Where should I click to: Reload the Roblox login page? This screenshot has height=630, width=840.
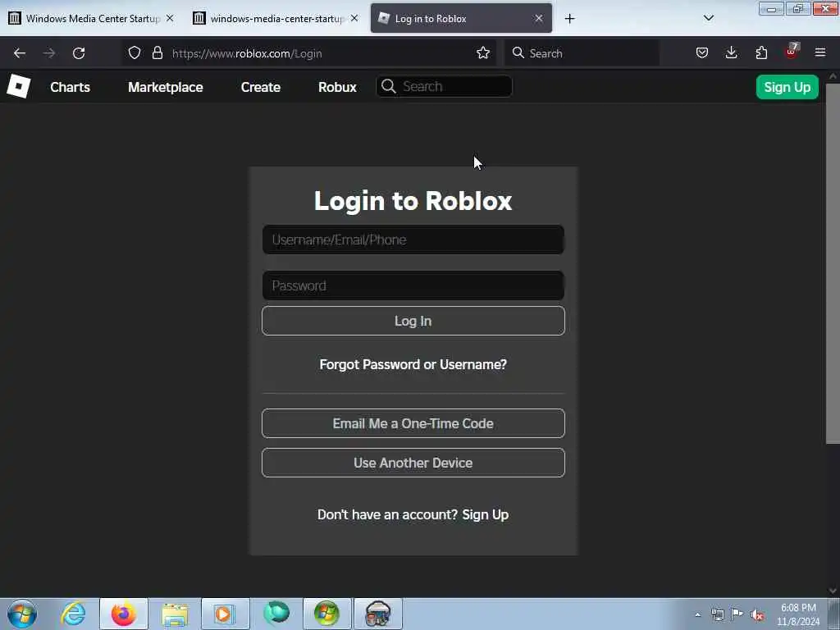pyautogui.click(x=79, y=53)
